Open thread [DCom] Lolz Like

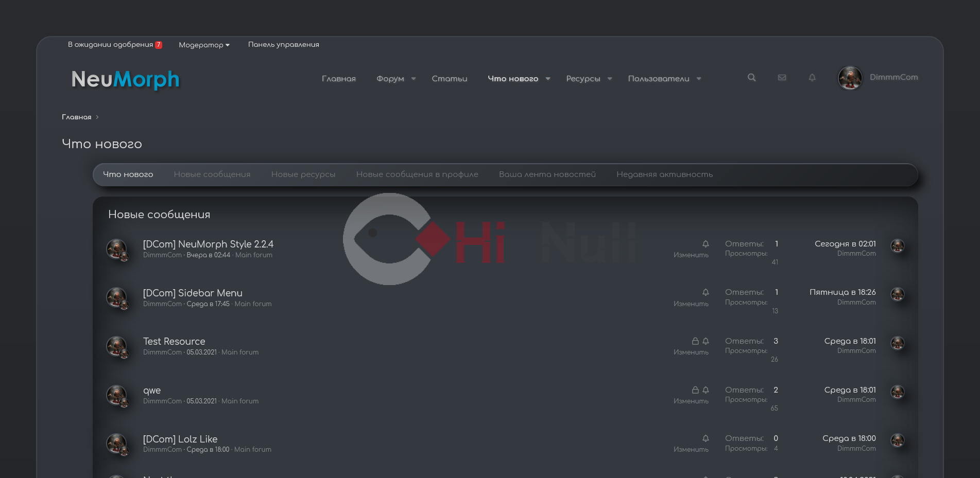click(x=180, y=439)
